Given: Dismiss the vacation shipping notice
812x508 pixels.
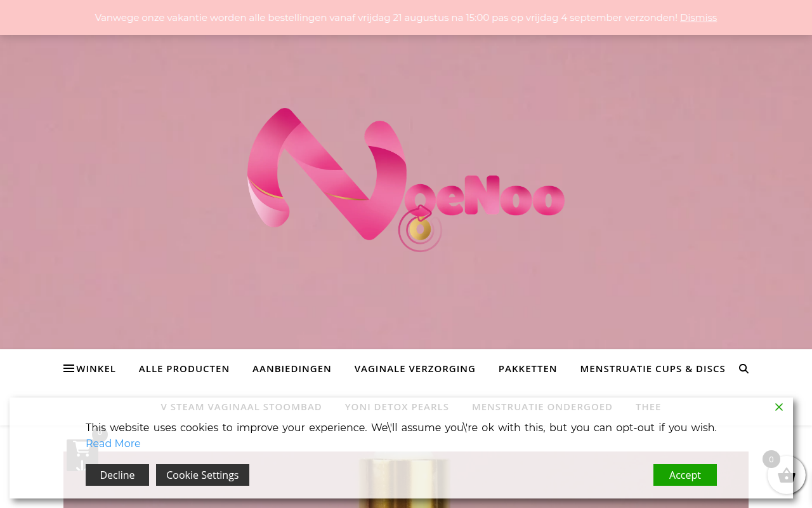Looking at the screenshot, I should coord(698,18).
